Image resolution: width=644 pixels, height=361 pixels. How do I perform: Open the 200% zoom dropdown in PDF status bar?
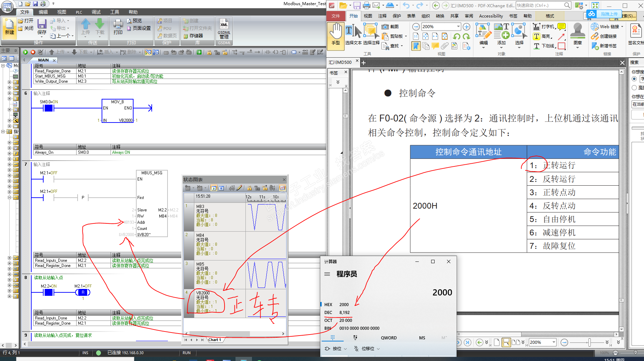[x=554, y=342]
